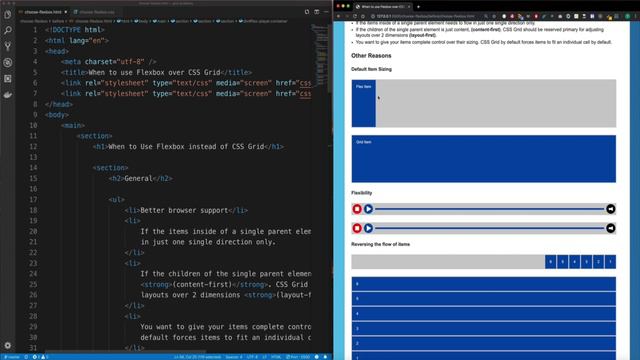Viewport: 640px width, 360px height.
Task: Click the 'Other Reasons' heading
Action: 371,56
